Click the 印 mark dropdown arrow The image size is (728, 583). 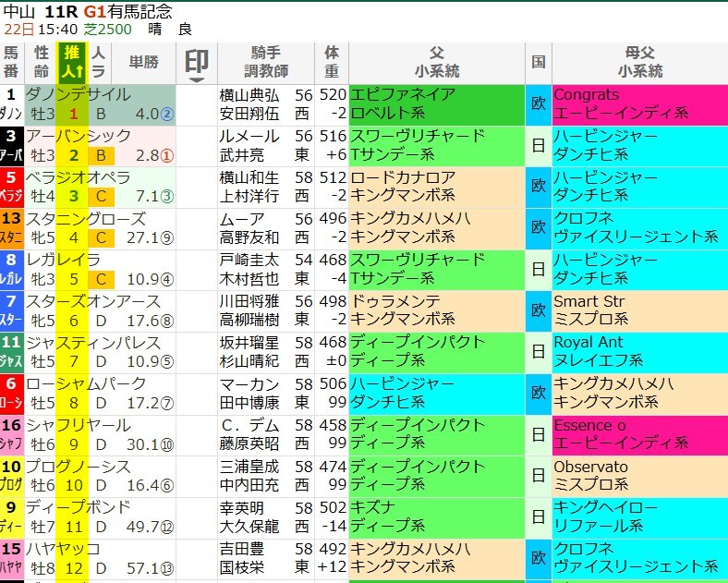point(196,79)
